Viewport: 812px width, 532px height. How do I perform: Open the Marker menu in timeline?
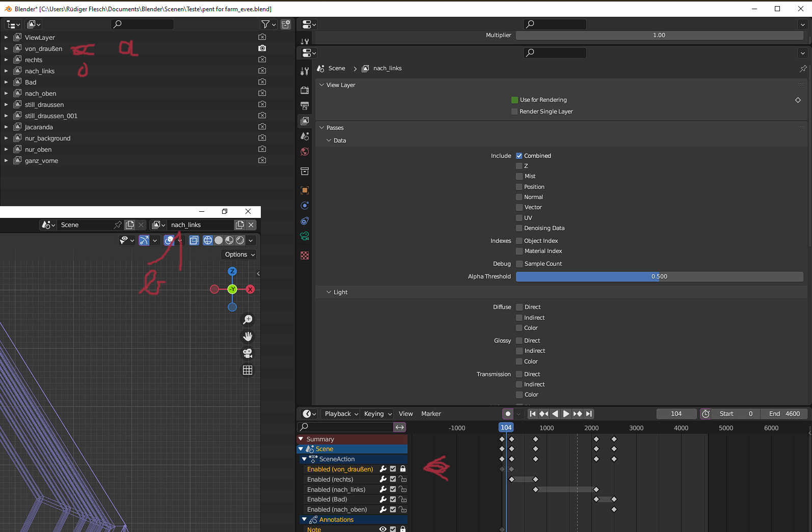tap(431, 414)
